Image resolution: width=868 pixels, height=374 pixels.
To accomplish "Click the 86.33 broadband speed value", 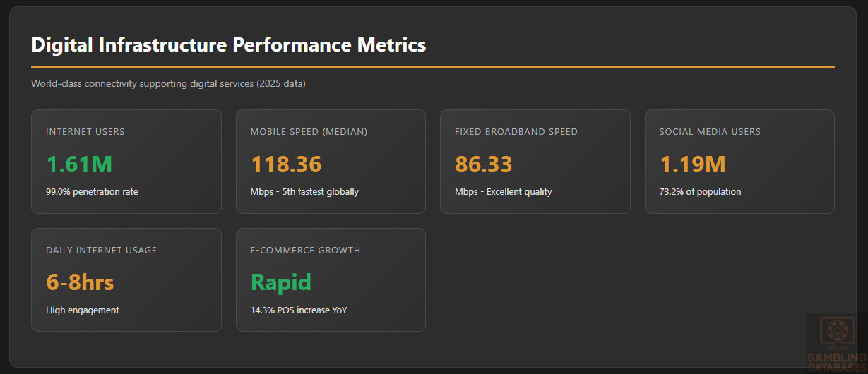I will pos(483,164).
